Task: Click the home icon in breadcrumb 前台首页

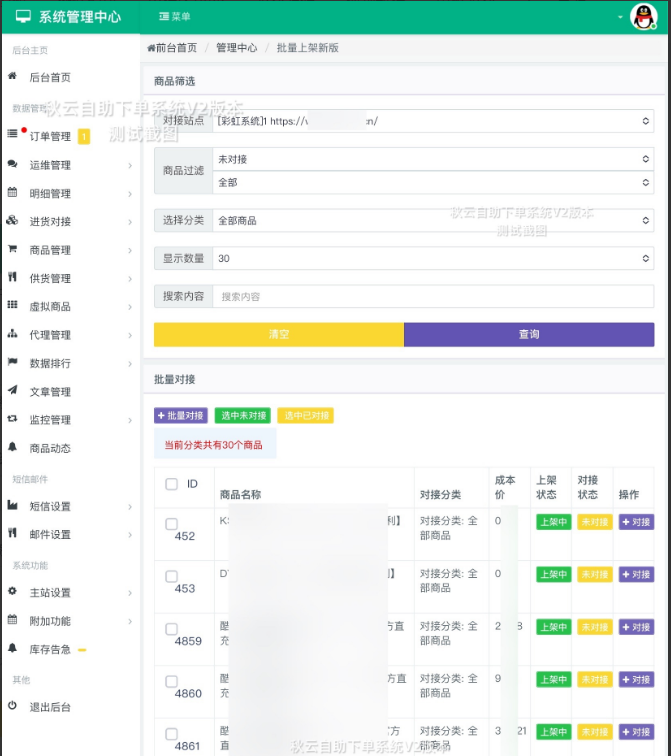Action: [151, 48]
